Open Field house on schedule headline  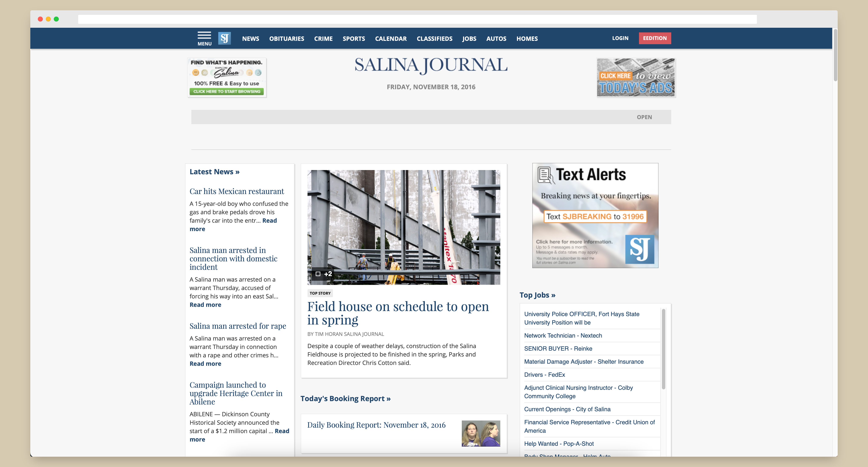tap(398, 313)
